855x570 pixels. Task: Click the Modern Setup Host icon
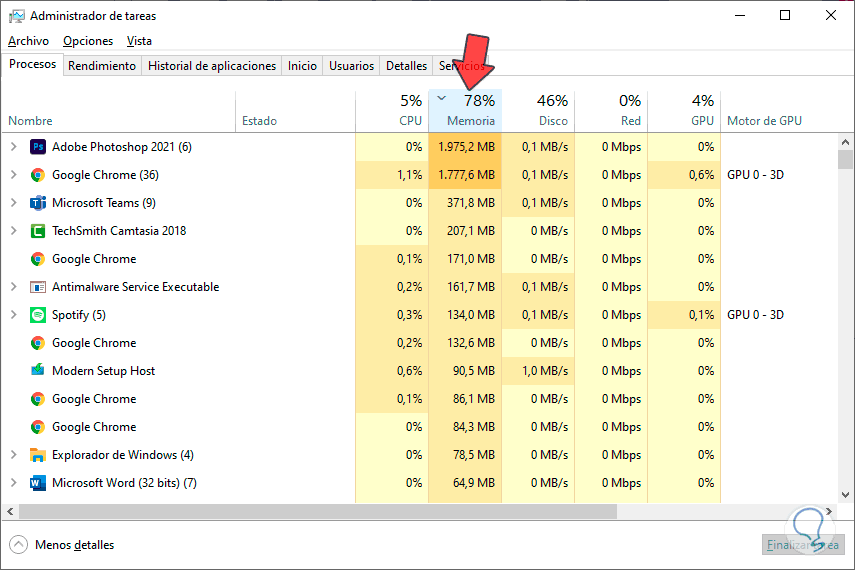[38, 371]
